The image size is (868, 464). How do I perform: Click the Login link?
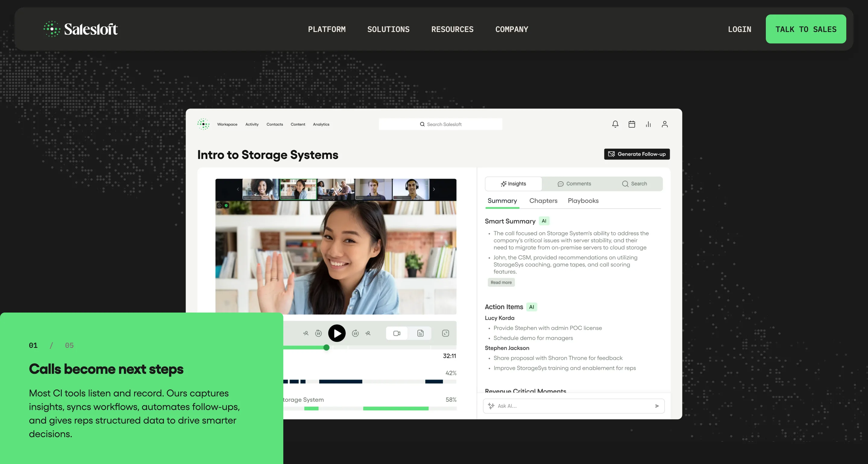(739, 29)
